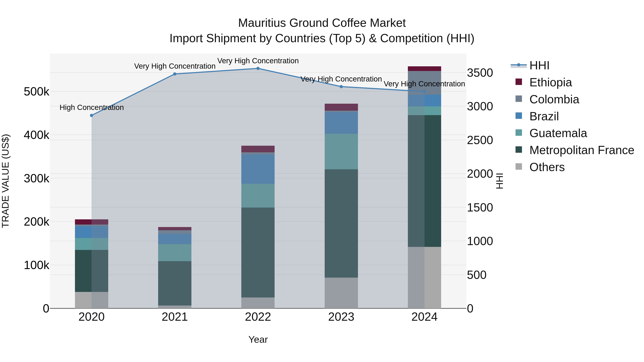Toggle the Ethiopia legend entry
644x362 pixels.
click(x=543, y=82)
